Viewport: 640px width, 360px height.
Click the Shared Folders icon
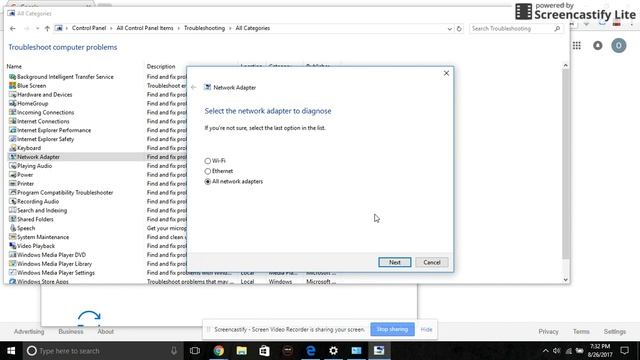point(13,219)
